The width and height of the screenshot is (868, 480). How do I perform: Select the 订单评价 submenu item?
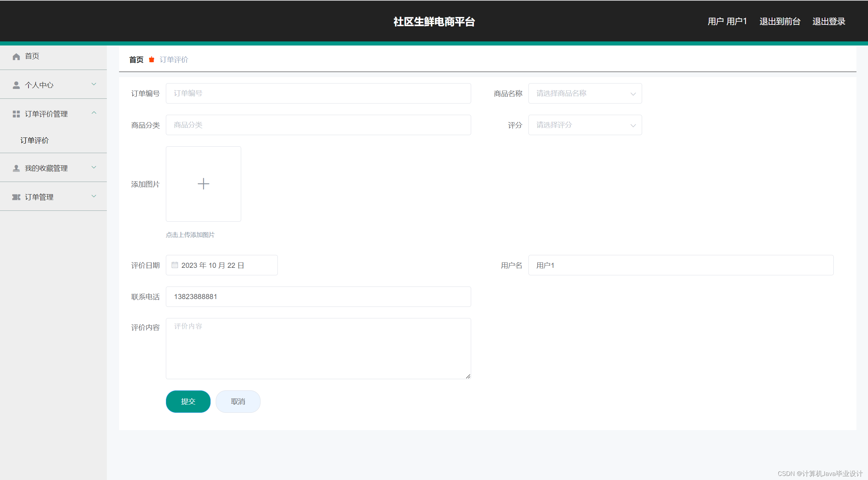coord(35,141)
